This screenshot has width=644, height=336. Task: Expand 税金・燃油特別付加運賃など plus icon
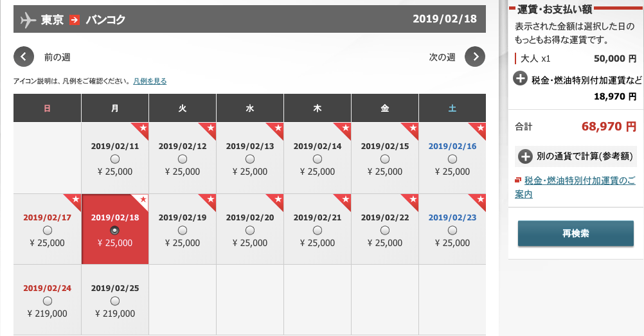click(x=521, y=78)
